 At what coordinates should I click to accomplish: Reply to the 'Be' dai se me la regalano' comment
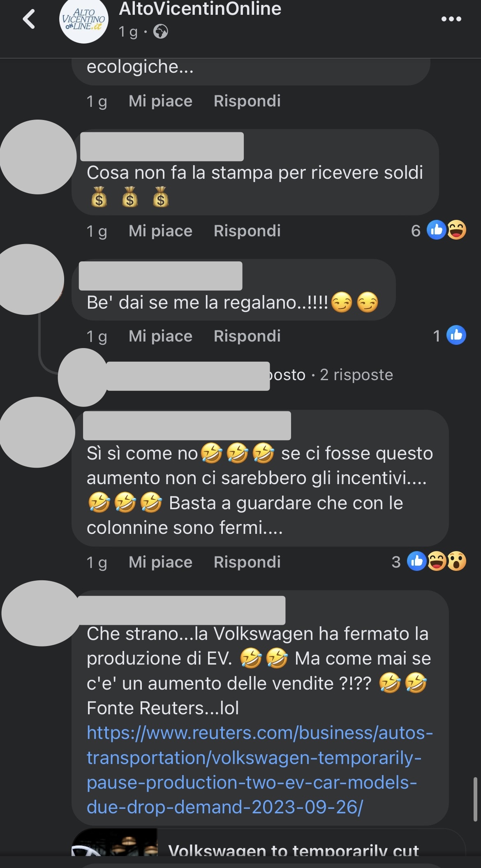(247, 336)
